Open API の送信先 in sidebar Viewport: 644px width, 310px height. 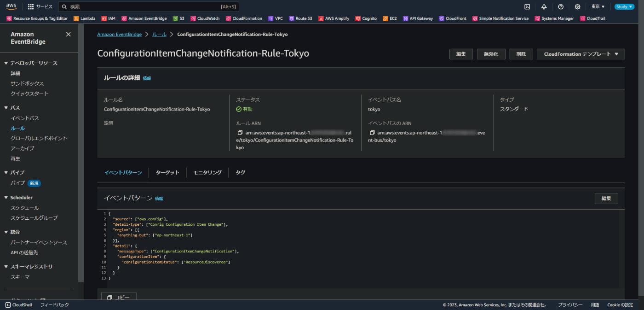tap(24, 253)
